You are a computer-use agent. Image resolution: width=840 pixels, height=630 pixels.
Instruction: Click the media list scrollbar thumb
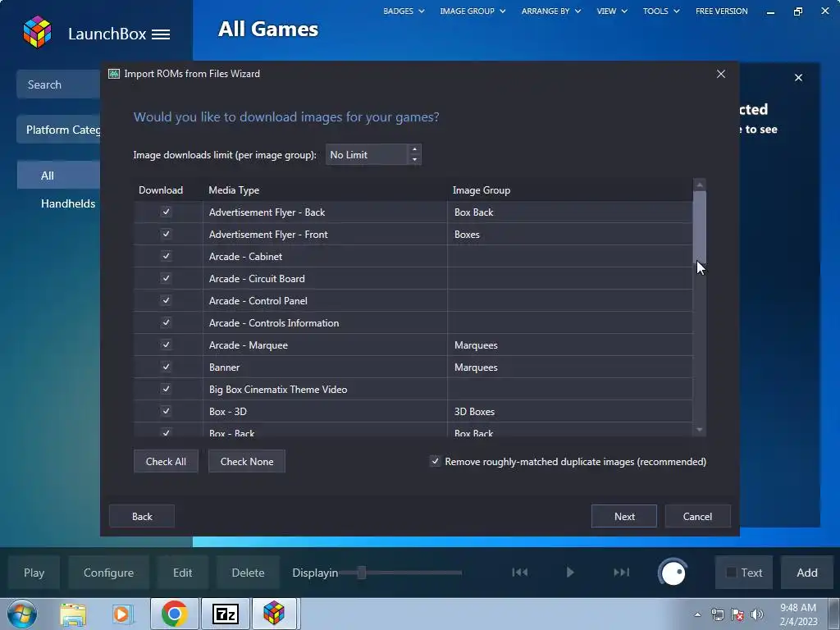coord(699,227)
